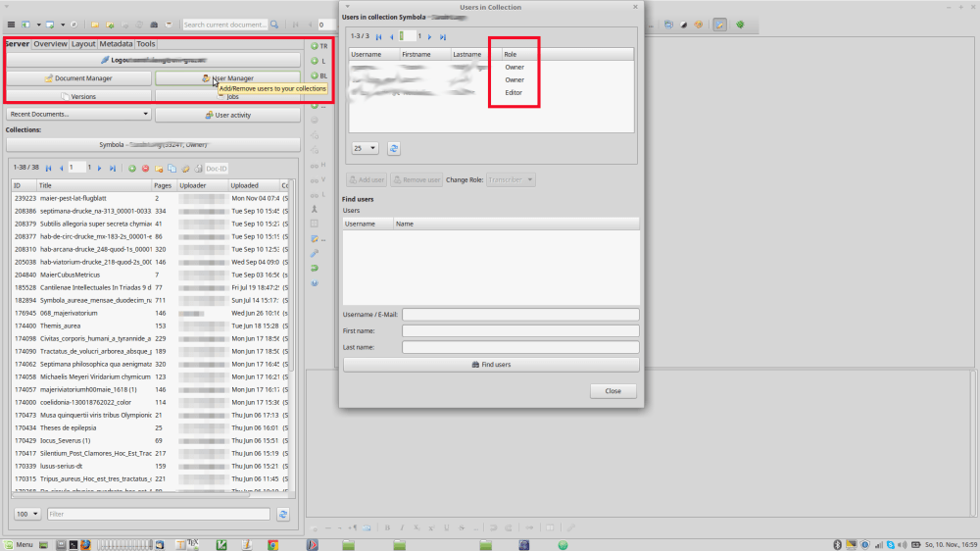Open the folder icon in the main toolbar
Screen dimensions: 980x551
pos(95,25)
